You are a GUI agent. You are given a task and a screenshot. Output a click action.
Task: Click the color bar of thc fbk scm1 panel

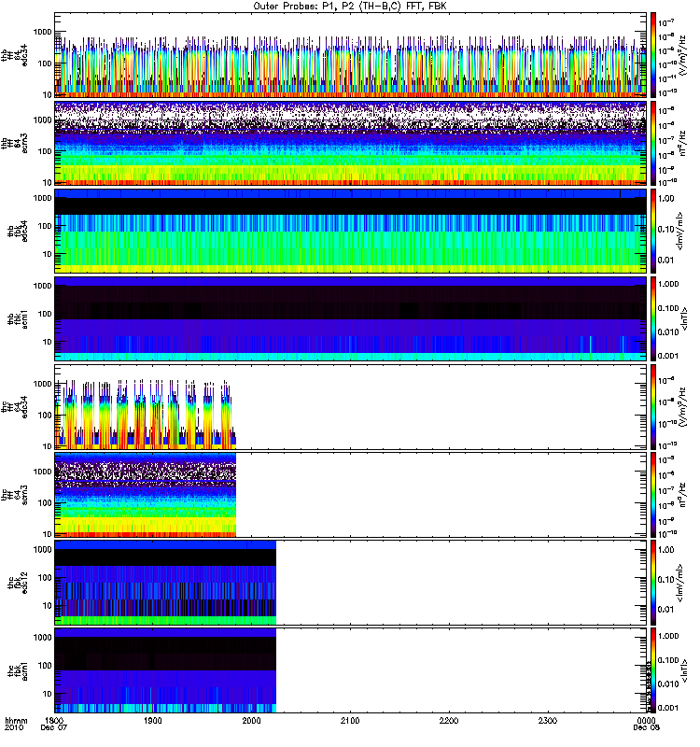tap(653, 670)
